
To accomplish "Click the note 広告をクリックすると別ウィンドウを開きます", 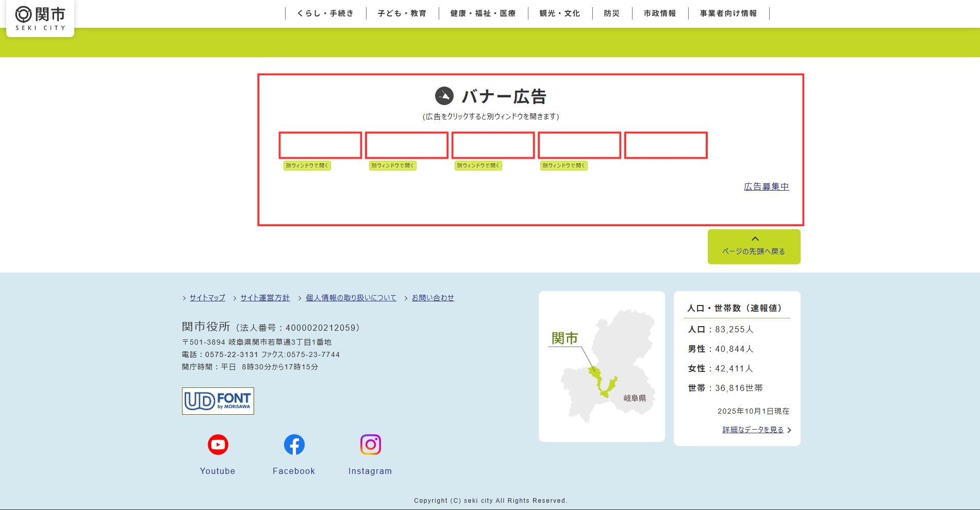I will [491, 116].
